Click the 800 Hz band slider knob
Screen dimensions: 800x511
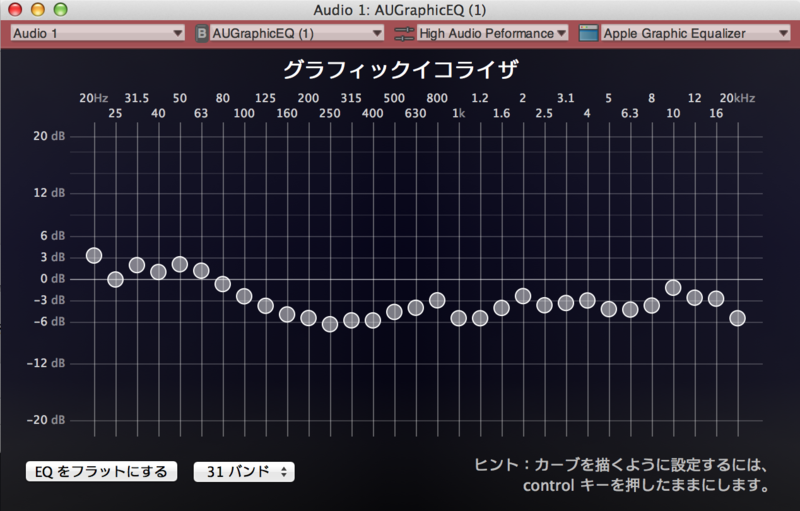pyautogui.click(x=437, y=300)
